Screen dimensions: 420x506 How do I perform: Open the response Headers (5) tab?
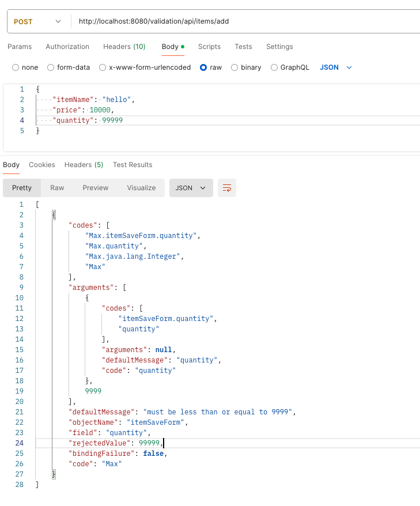(84, 165)
